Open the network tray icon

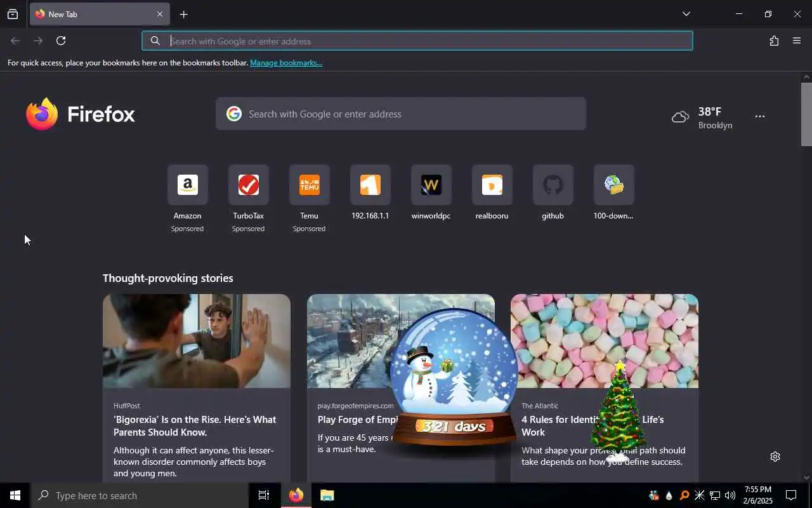click(x=715, y=495)
